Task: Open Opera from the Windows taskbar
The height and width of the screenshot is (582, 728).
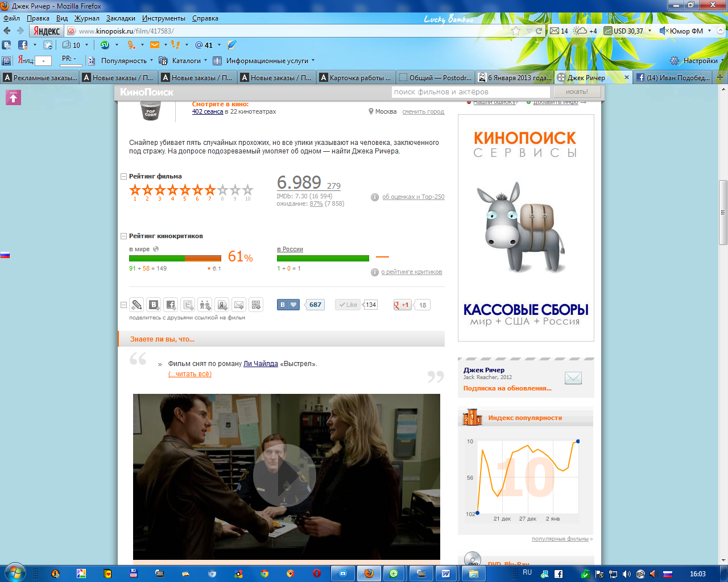Action: pyautogui.click(x=317, y=573)
